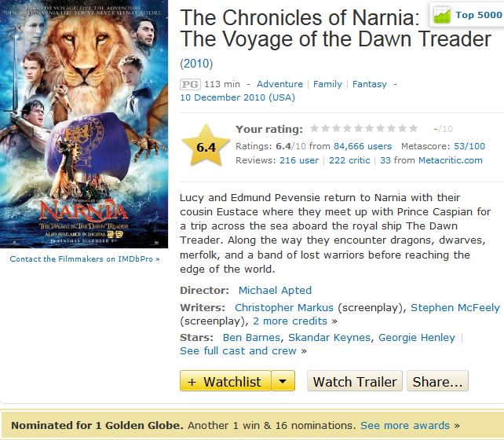Rate the movie one star
The height and width of the screenshot is (440, 504).
(315, 129)
